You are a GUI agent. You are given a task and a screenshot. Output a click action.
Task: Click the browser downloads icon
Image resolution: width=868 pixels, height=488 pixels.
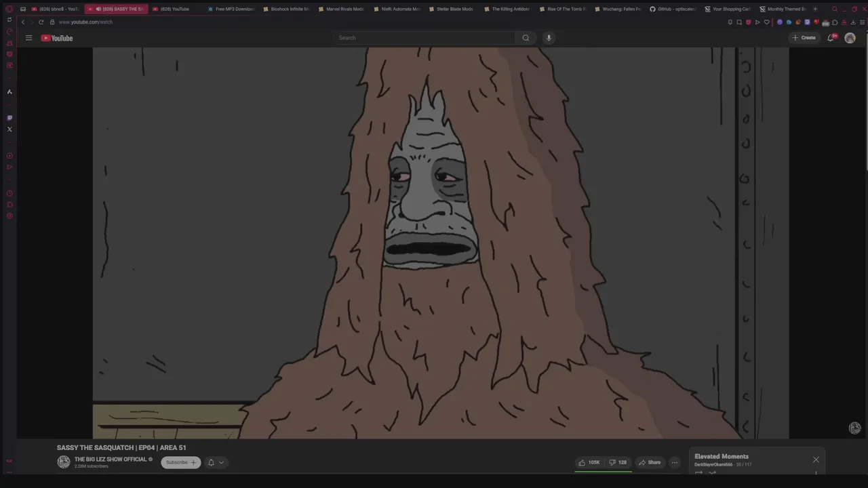pos(853,22)
